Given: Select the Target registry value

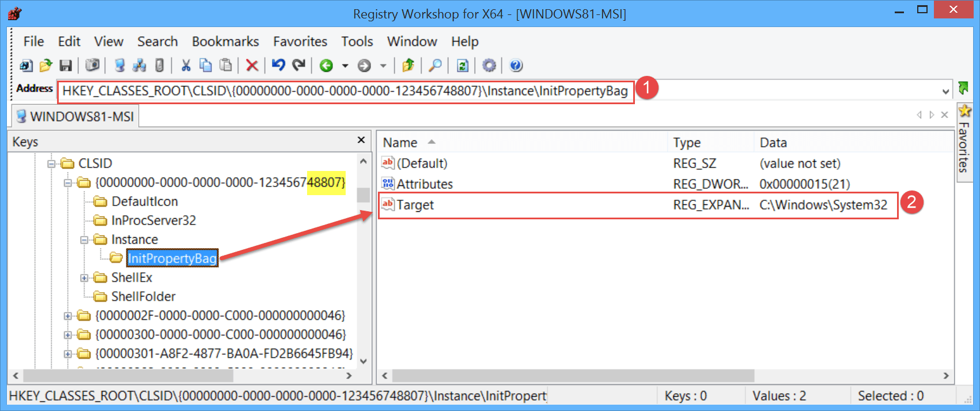Looking at the screenshot, I should pyautogui.click(x=415, y=205).
